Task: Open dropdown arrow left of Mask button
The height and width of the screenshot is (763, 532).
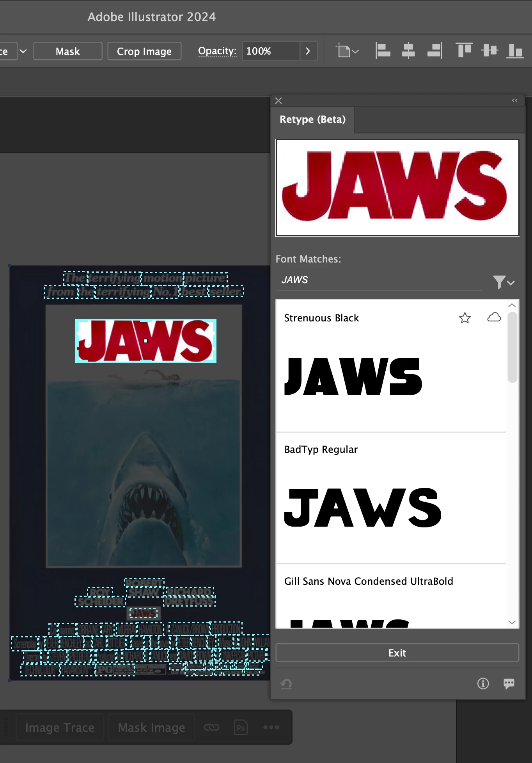Action: (23, 51)
